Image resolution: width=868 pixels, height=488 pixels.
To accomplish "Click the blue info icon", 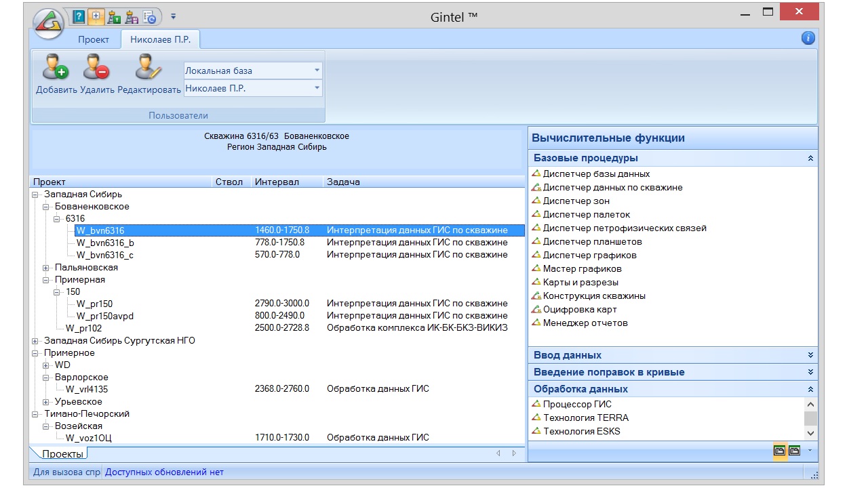I will tap(808, 38).
